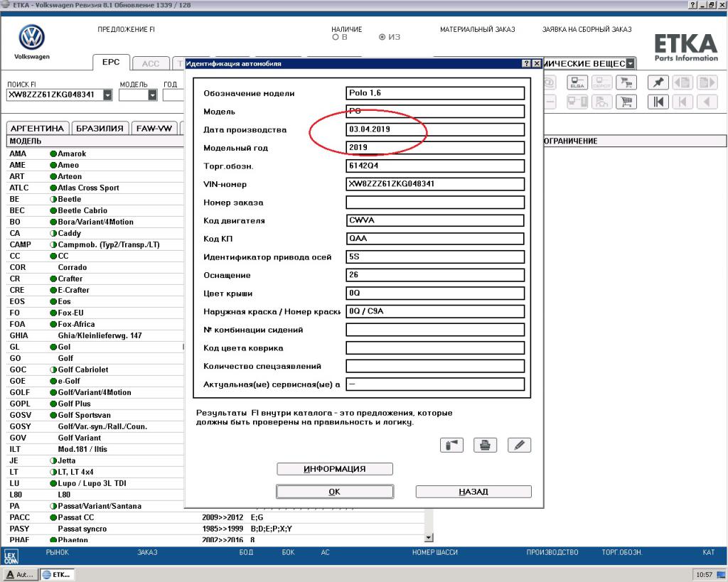This screenshot has height=582, width=728.
Task: Click the greyed document-and-car toolbar icon
Action: pos(601,102)
